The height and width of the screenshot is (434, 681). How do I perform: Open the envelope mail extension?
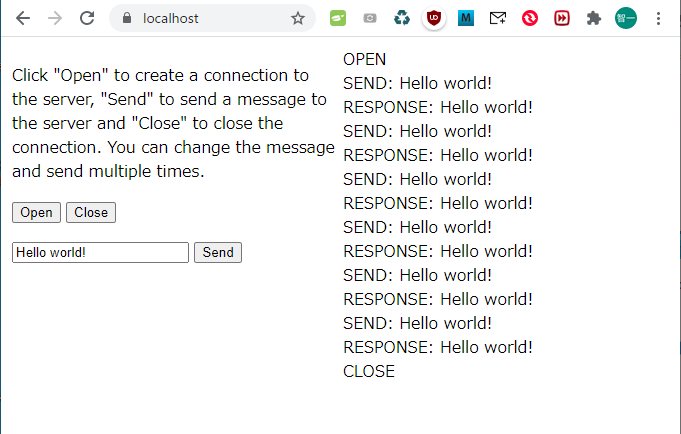click(497, 18)
